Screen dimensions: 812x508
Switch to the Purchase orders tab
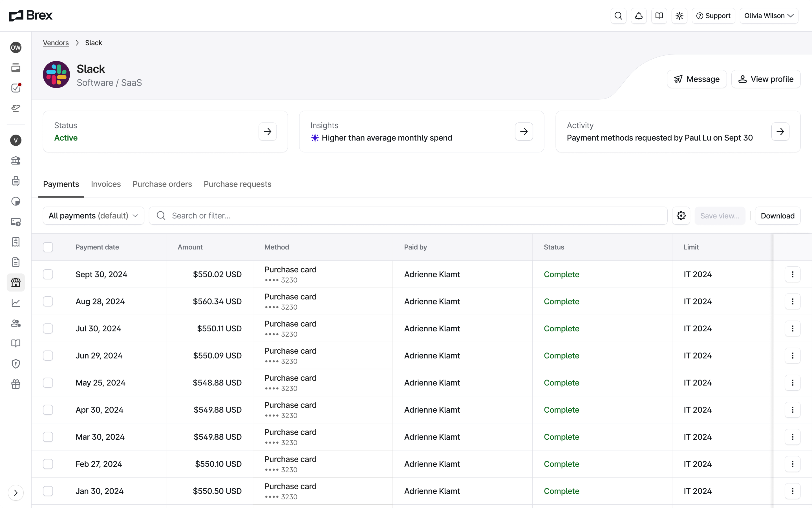162,184
